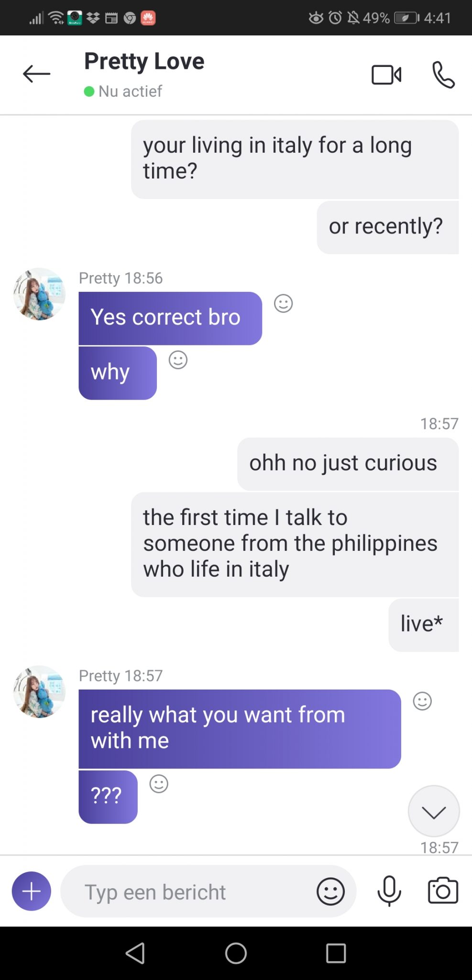
Task: Open emoji picker in message field
Action: (330, 891)
